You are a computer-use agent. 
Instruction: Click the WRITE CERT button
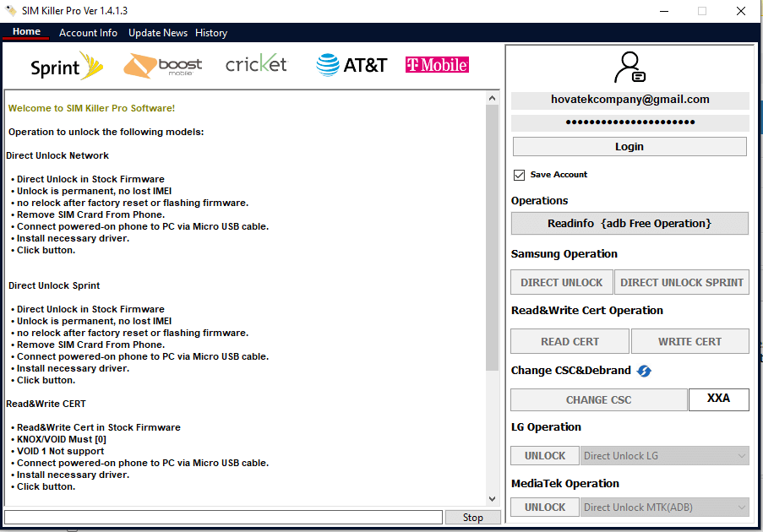(x=690, y=341)
